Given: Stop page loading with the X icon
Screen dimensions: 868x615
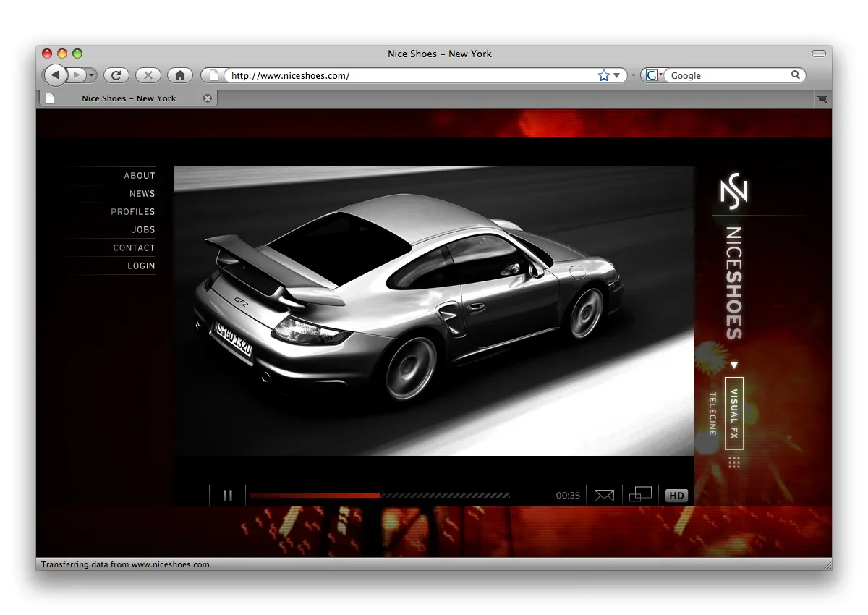Looking at the screenshot, I should (148, 75).
